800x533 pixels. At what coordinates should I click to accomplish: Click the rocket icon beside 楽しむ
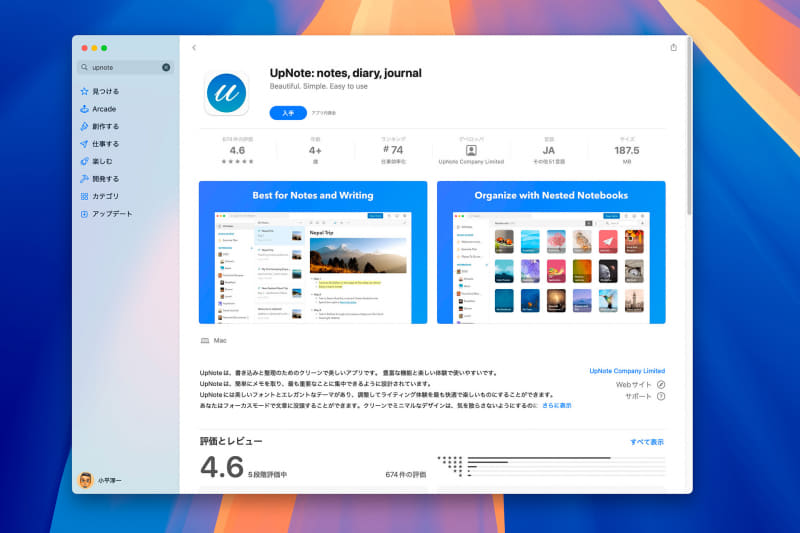[84, 161]
